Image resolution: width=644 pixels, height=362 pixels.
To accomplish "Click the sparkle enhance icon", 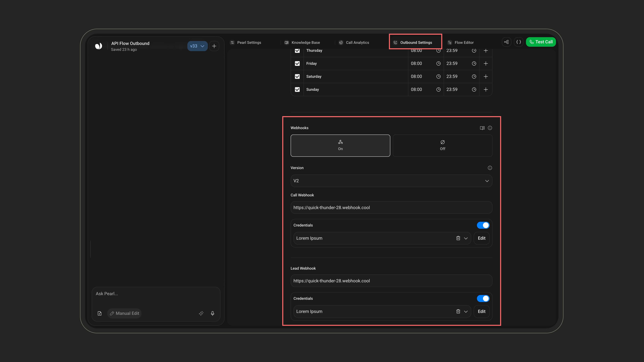I will (x=201, y=313).
